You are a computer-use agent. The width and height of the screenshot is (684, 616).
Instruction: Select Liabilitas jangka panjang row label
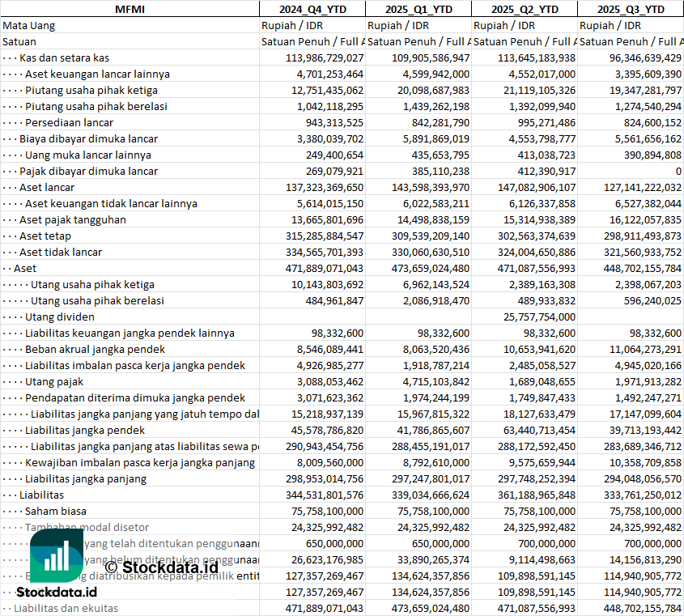coord(86,478)
